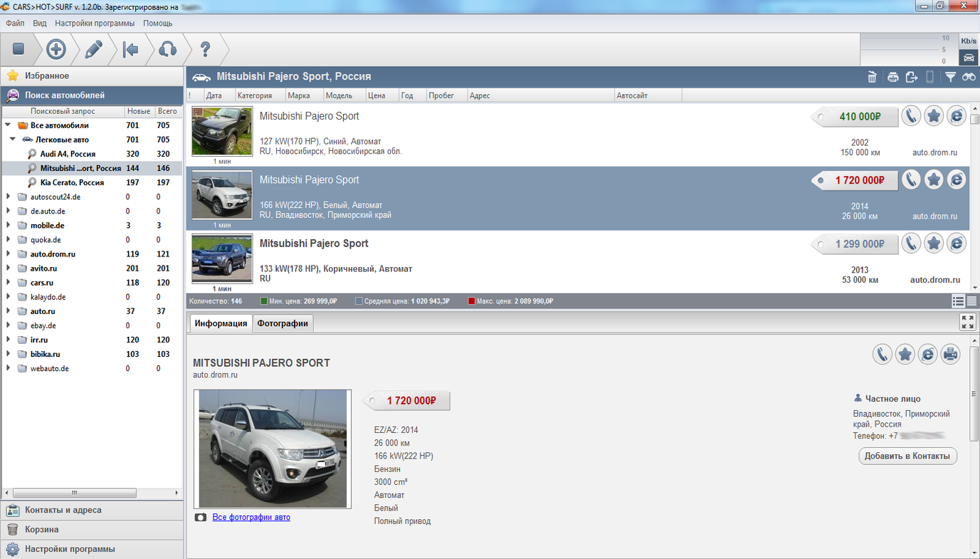
Task: Export results with the document arrow icon
Action: [911, 77]
